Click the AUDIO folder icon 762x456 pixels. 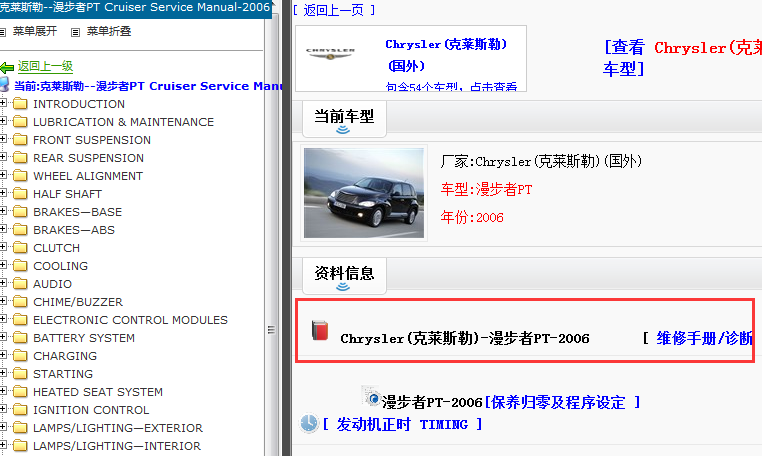pyautogui.click(x=20, y=284)
